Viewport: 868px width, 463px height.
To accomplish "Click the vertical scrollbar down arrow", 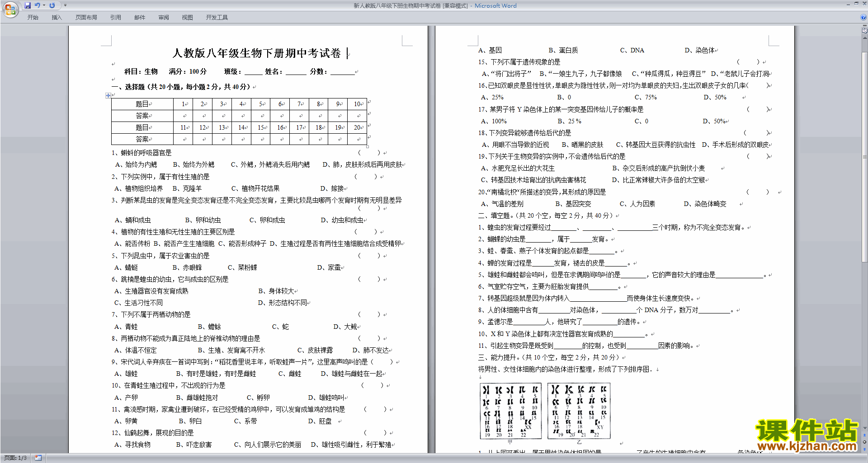I will (x=865, y=428).
